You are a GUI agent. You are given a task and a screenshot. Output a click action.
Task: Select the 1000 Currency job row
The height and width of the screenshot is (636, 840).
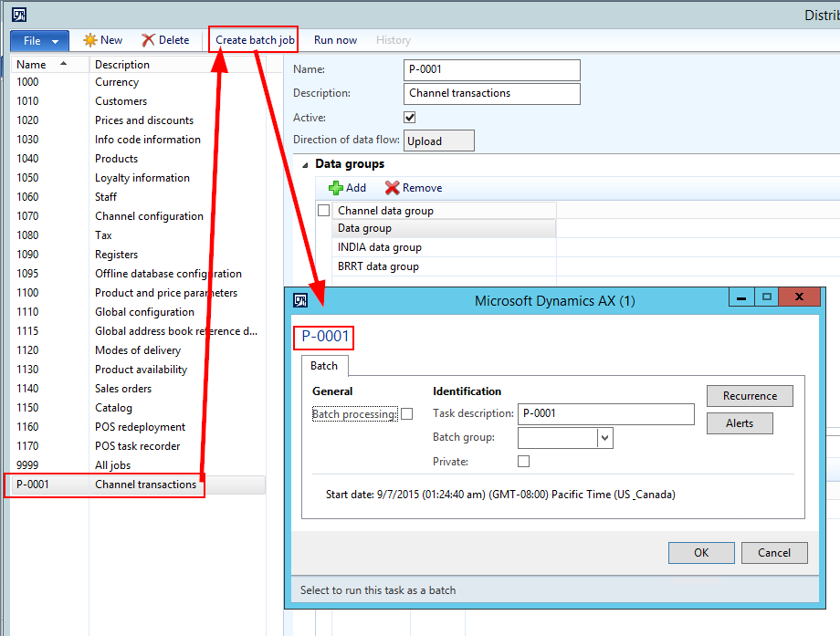tap(138, 82)
